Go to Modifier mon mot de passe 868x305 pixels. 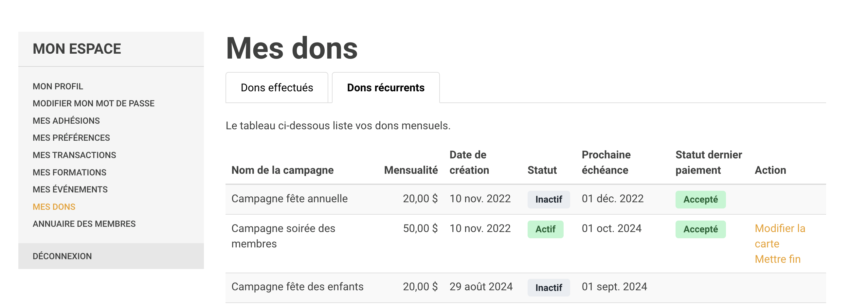93,103
